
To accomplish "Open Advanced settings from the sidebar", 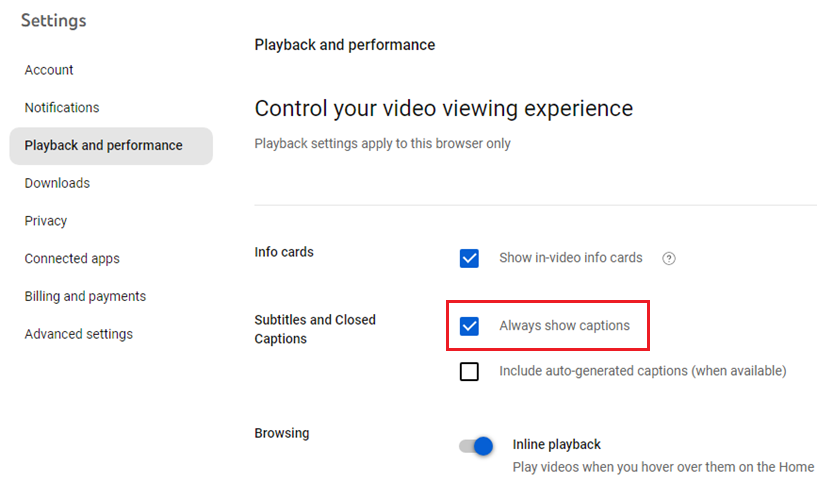I will pos(78,335).
